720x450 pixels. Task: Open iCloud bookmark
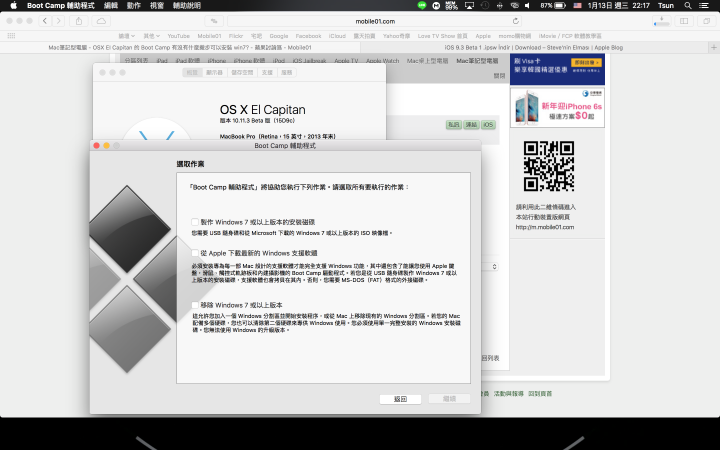pos(337,36)
